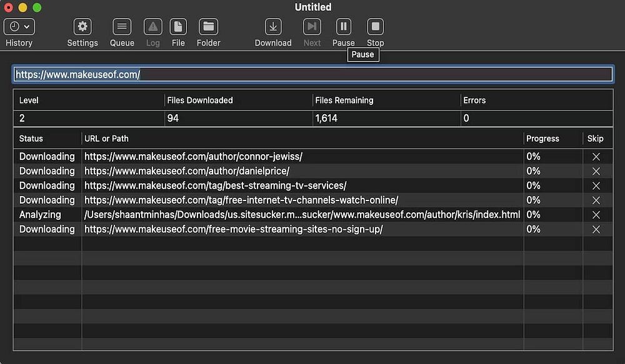Click the File toolbar icon
625x364 pixels.
coord(178,27)
